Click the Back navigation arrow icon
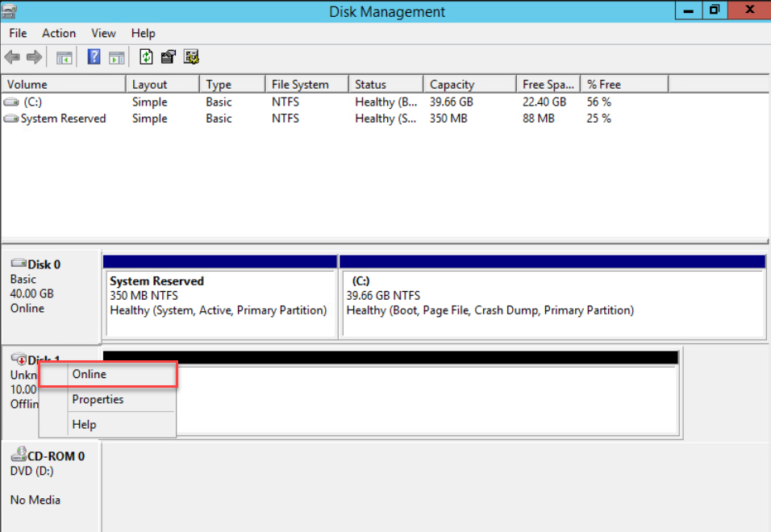 coord(11,56)
